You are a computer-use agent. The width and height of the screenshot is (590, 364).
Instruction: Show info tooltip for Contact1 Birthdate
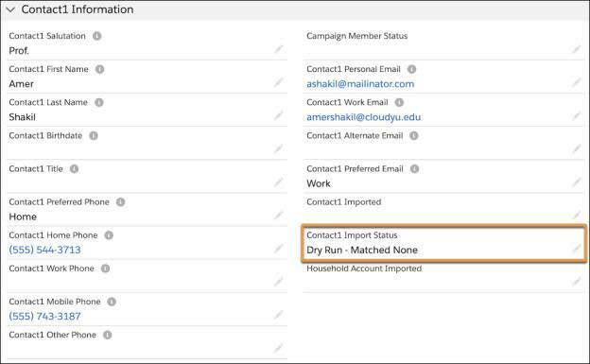(x=94, y=135)
